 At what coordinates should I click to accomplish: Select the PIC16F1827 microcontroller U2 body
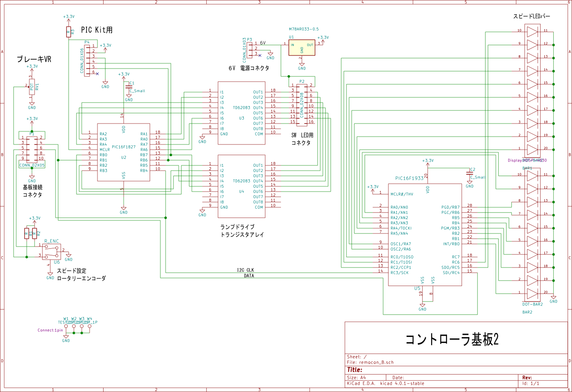124,151
